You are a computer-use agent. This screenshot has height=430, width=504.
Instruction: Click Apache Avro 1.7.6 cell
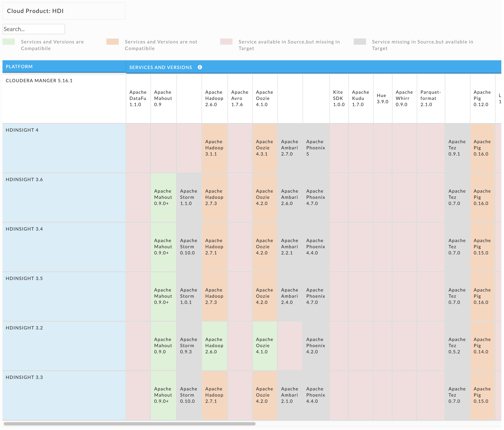click(x=240, y=98)
